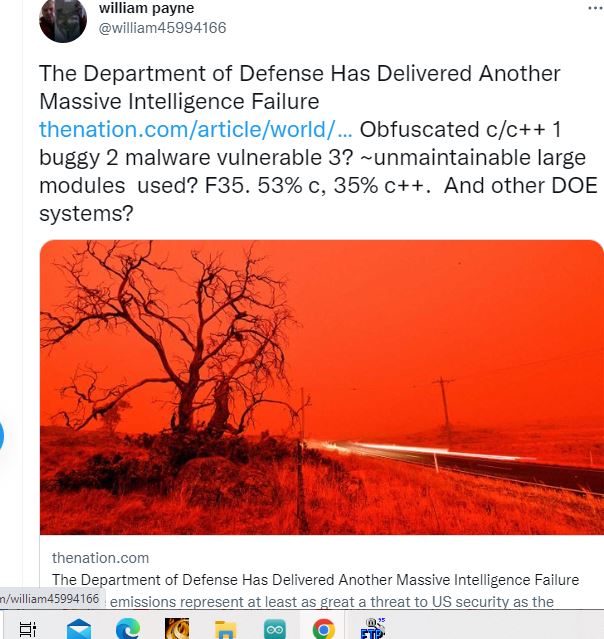Open Task View from the taskbar
Image resolution: width=604 pixels, height=639 pixels.
coord(28,629)
